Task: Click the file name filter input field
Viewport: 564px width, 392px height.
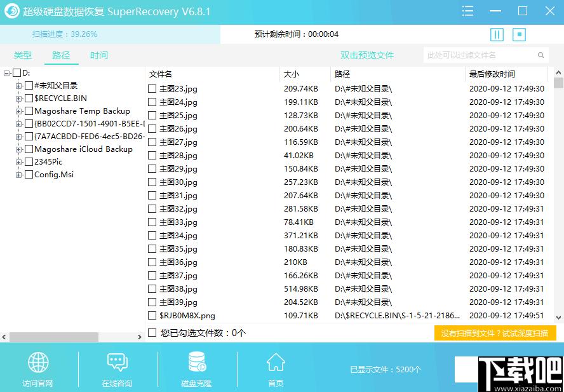Action: 480,55
